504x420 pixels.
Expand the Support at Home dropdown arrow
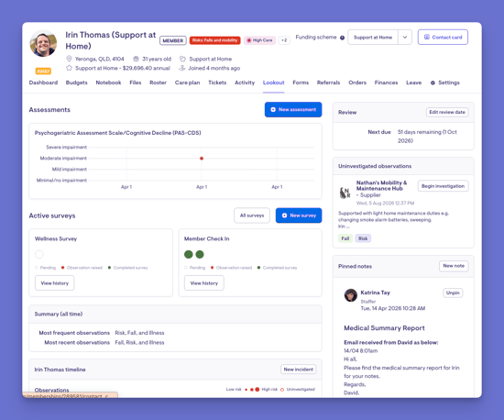click(405, 37)
